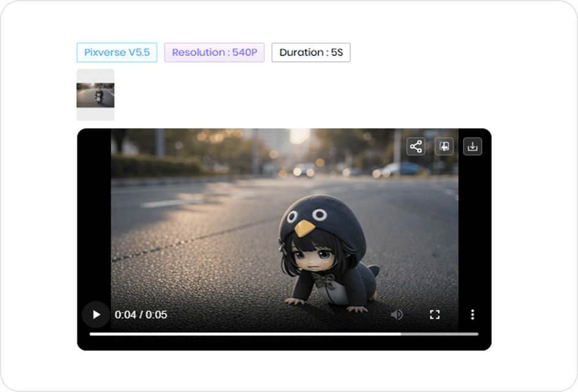
Task: Play the video
Action: [x=96, y=314]
